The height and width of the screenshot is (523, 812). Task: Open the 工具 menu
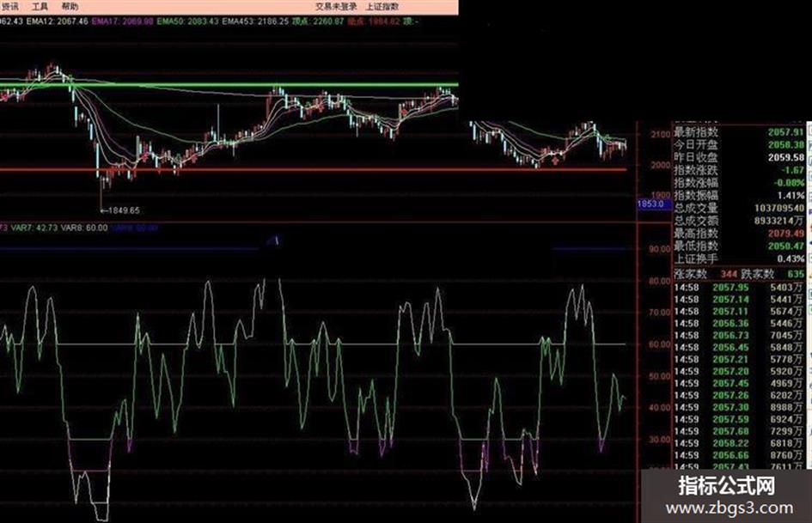pos(40,7)
